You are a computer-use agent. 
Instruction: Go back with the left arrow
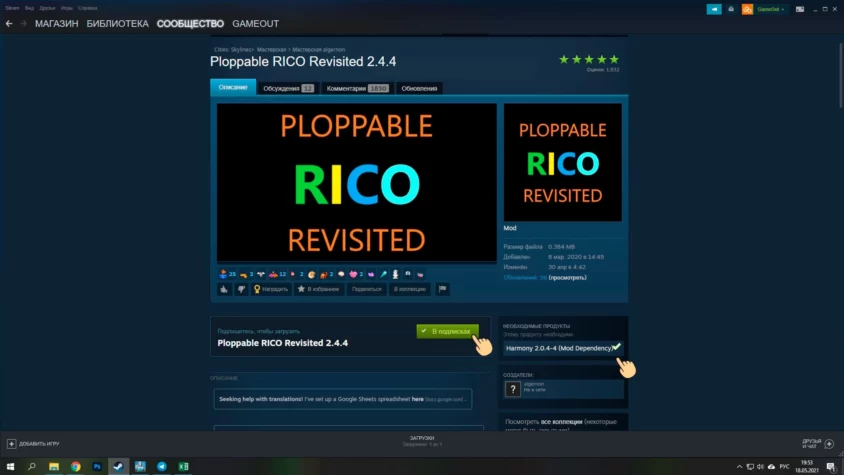(x=9, y=24)
